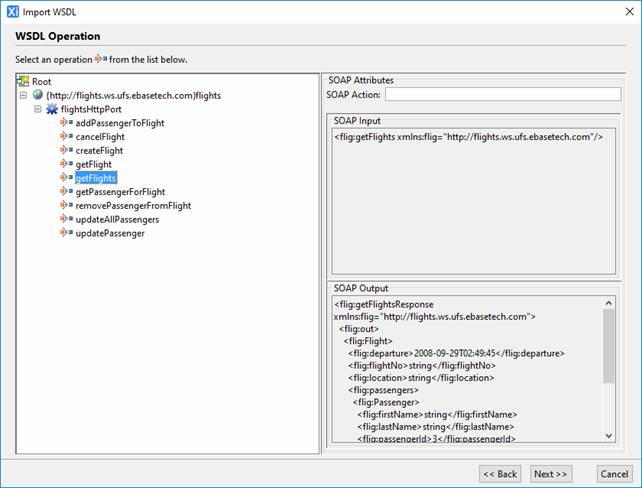Go back with the << Back button

tap(500, 473)
